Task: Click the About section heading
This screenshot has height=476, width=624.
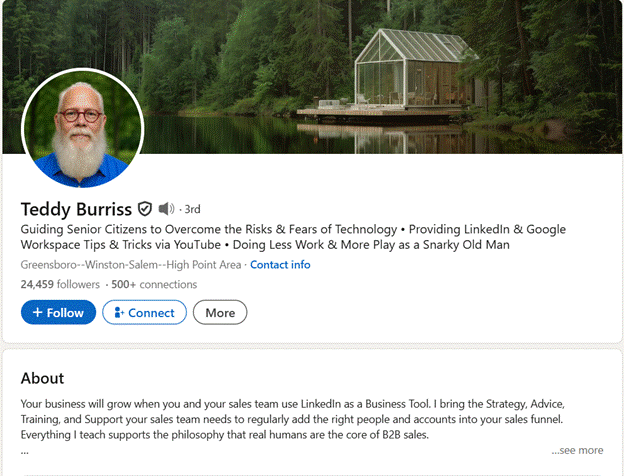Action: 42,378
